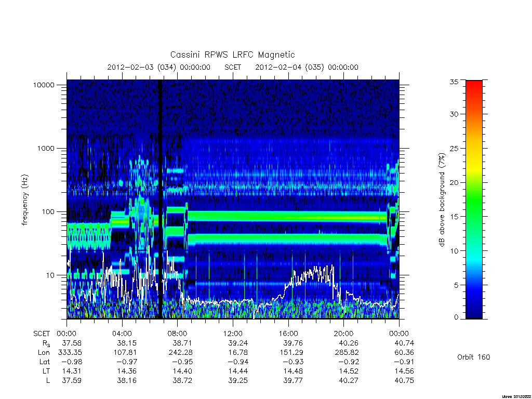Click the Lon value '285.82'

(347, 353)
